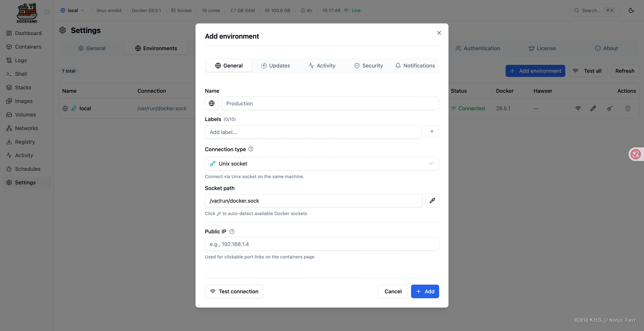This screenshot has width=644, height=331.
Task: Toggle dark mode moon icon
Action: (x=631, y=11)
